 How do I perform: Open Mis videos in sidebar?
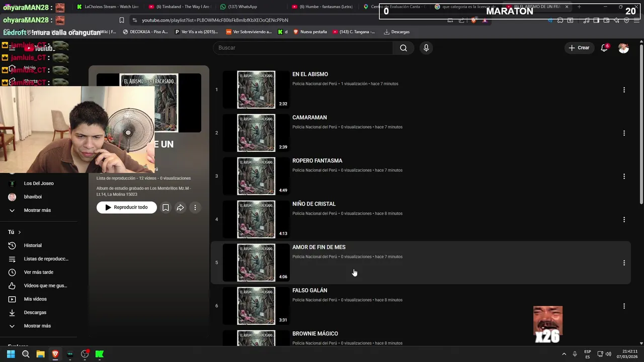click(x=35, y=299)
